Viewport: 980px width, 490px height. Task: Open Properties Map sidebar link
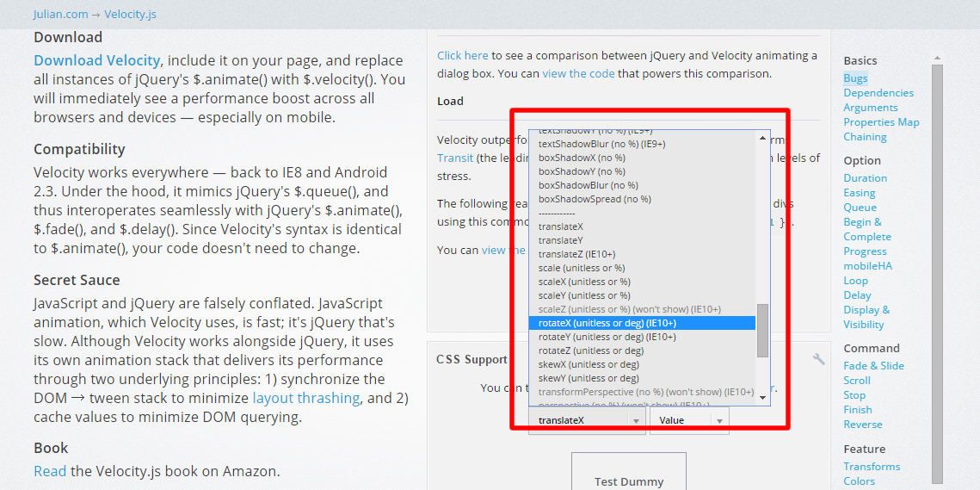tap(881, 122)
